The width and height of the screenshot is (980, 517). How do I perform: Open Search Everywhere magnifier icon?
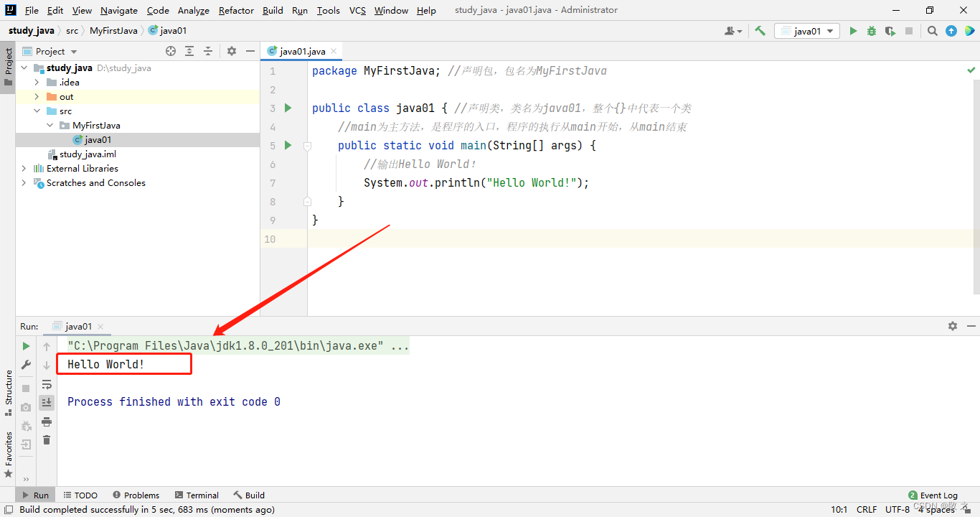[x=932, y=31]
